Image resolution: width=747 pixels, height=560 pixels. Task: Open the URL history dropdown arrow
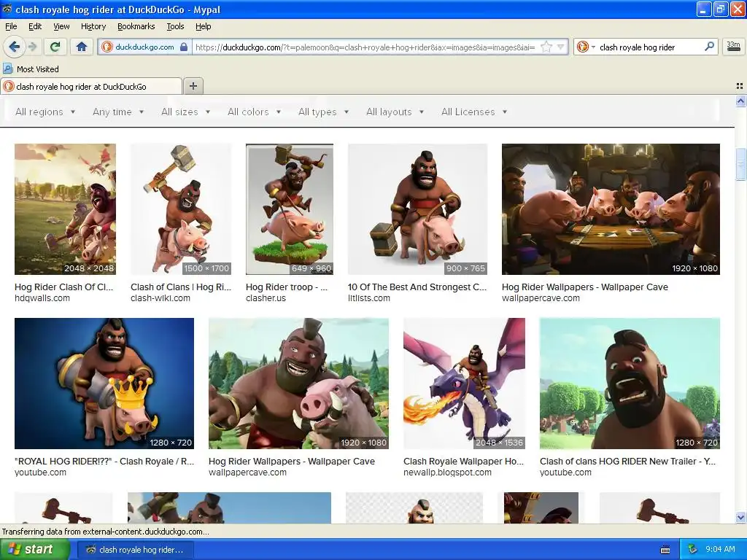point(561,47)
